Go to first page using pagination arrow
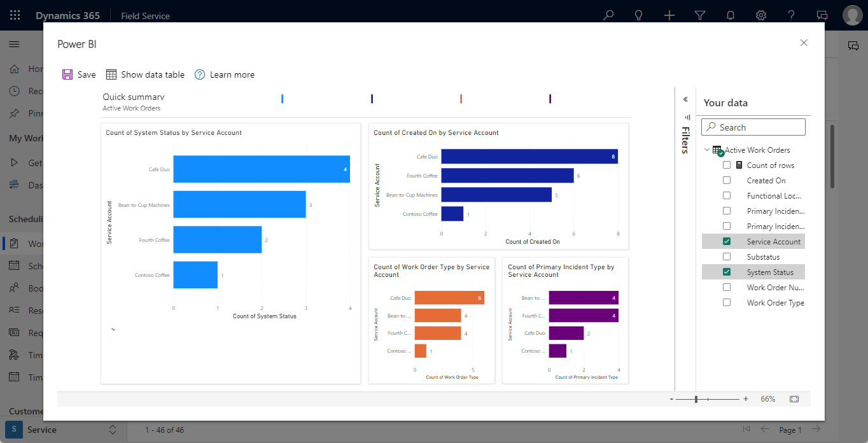 point(746,430)
